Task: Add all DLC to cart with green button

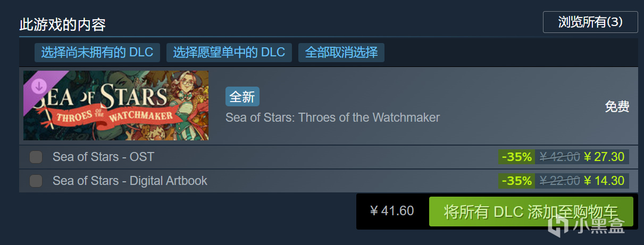Action: [x=531, y=212]
